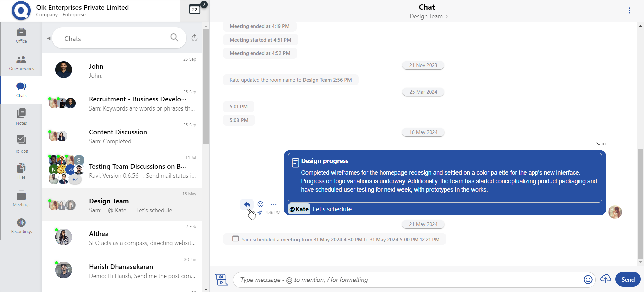This screenshot has width=644, height=292.
Task: Open the calendar icon with badge
Action: pos(195,9)
